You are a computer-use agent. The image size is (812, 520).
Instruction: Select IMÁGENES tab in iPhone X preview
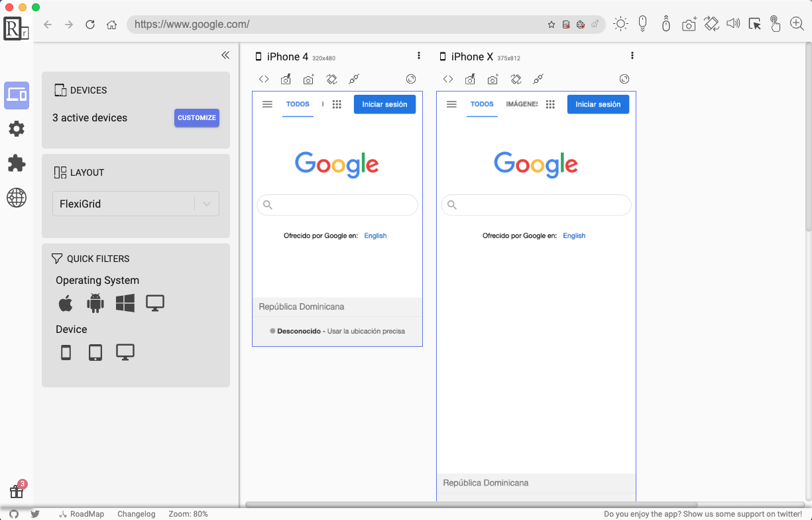pyautogui.click(x=522, y=104)
